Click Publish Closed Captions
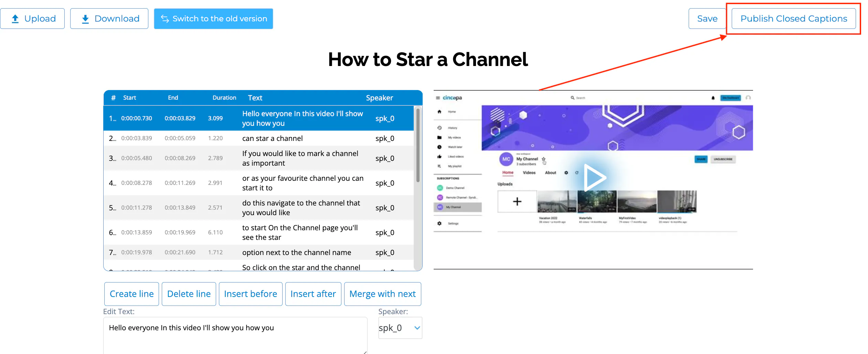868x354 pixels. pos(794,19)
